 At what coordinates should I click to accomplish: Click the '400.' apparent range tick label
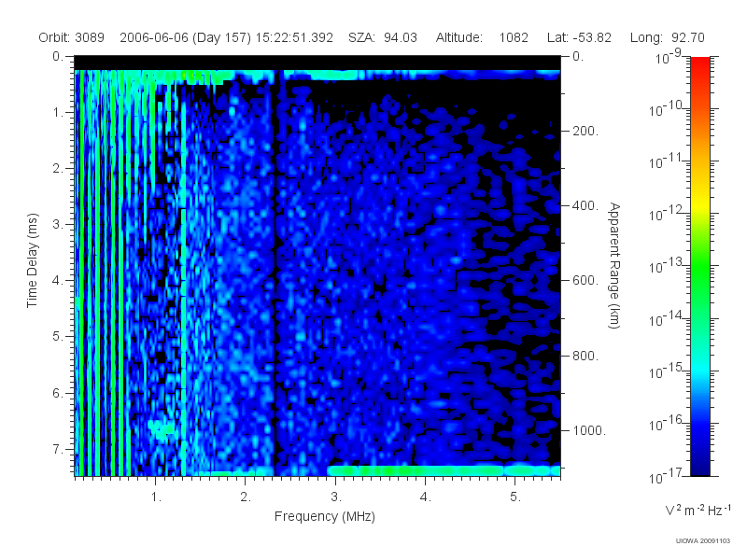click(x=585, y=205)
